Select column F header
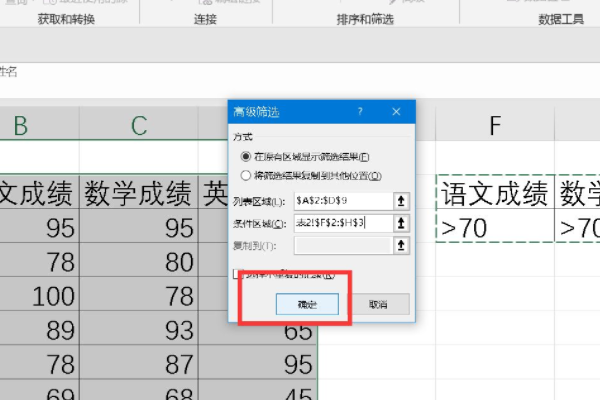 (x=495, y=124)
